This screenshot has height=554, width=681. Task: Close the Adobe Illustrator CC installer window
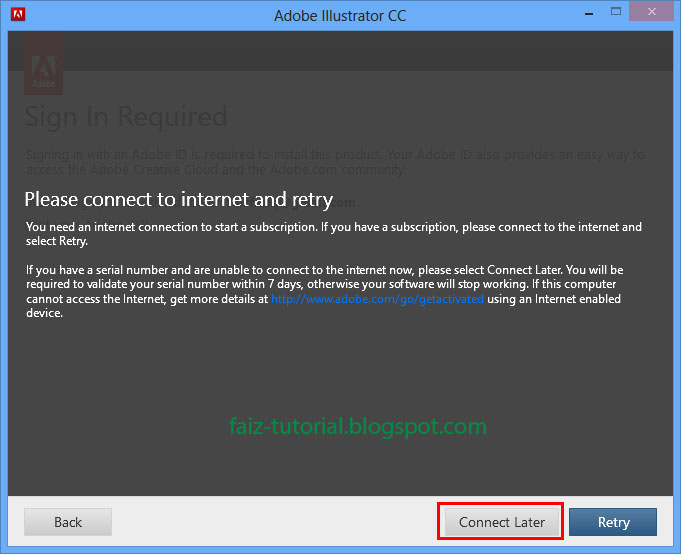coord(651,12)
